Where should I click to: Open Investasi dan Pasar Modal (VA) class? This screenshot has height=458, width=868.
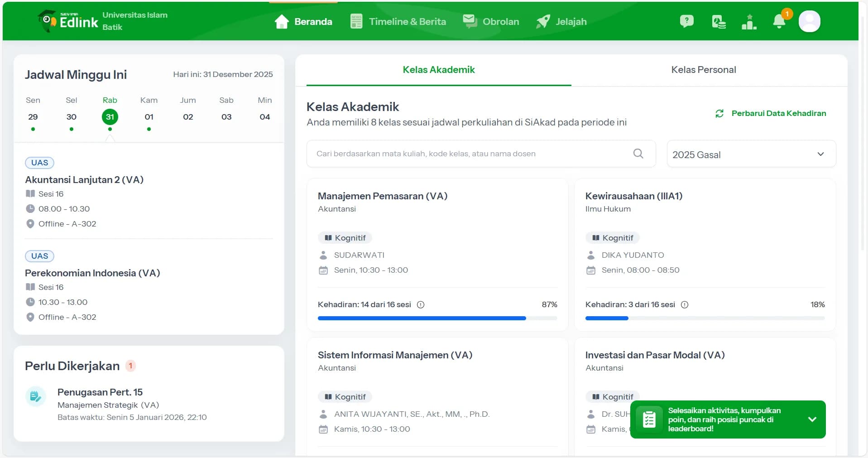pos(655,355)
